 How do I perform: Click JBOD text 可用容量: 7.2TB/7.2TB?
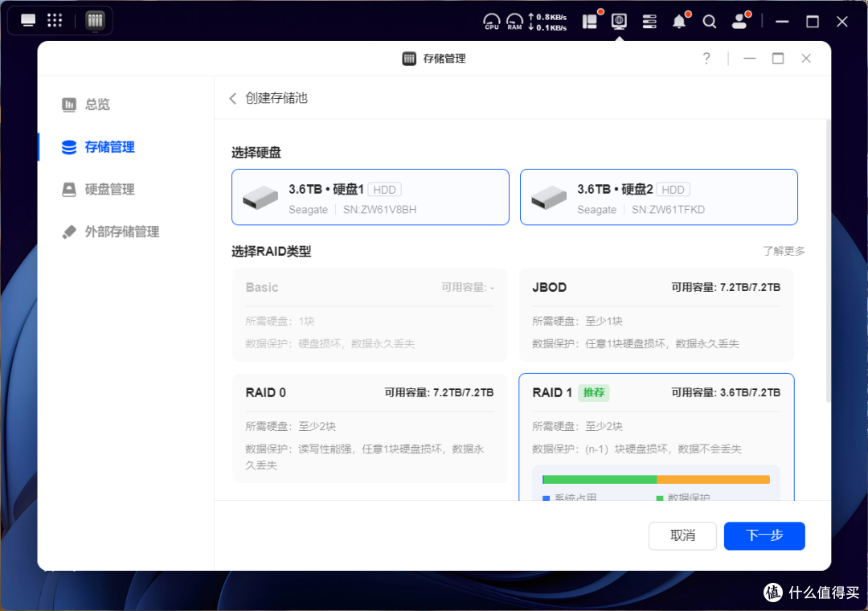point(726,288)
